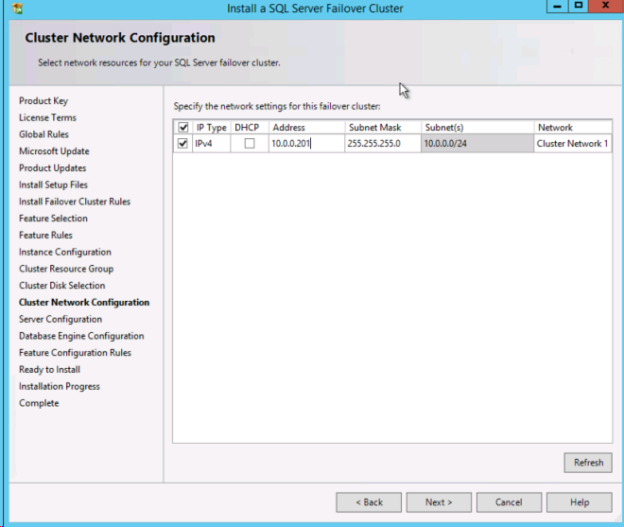The width and height of the screenshot is (624, 527).
Task: Click the Address column header
Action: 306,127
